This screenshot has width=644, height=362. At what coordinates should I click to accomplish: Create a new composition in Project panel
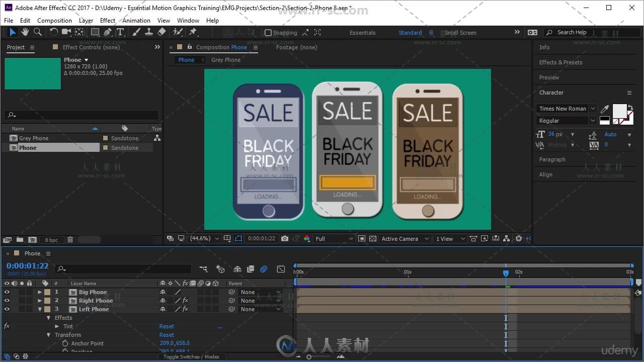point(33,240)
